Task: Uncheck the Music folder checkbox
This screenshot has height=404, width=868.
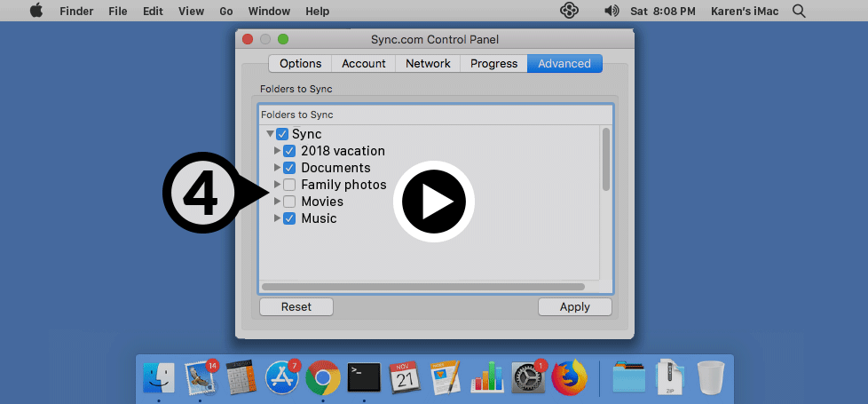Action: click(289, 218)
